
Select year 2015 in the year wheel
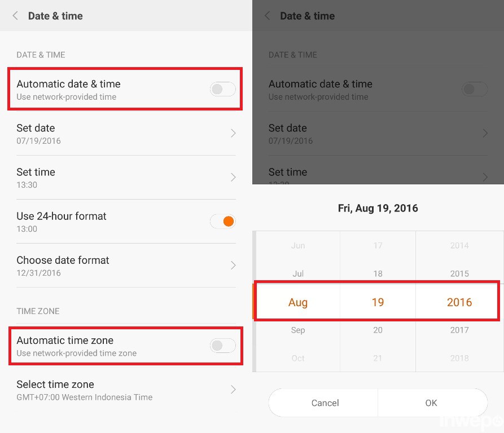(459, 274)
